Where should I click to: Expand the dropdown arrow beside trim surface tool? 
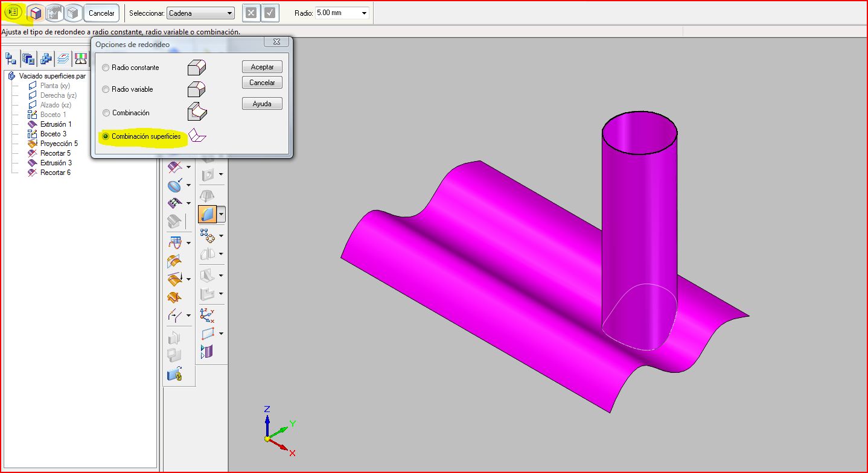pyautogui.click(x=188, y=167)
